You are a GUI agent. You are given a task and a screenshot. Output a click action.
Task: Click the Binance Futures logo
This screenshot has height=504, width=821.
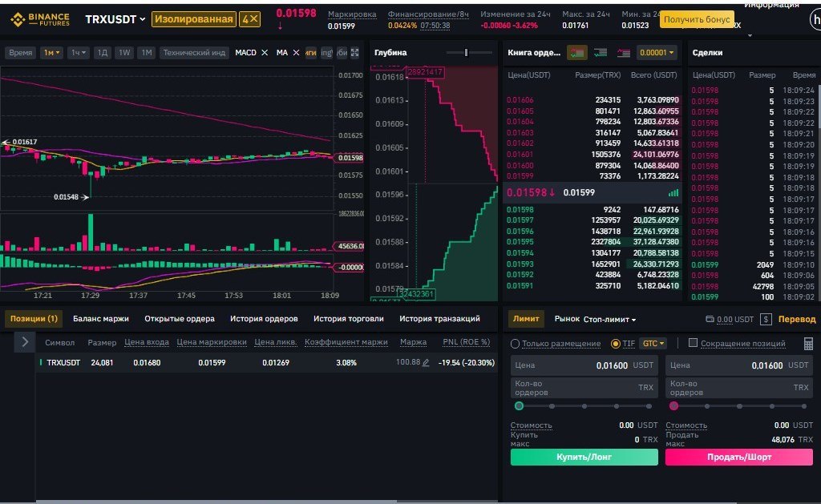(x=40, y=20)
